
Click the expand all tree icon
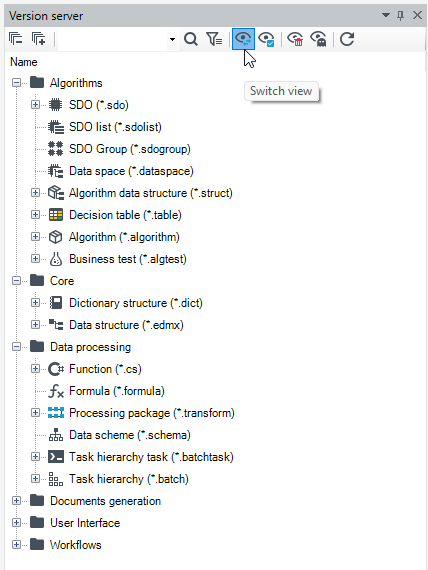pos(39,39)
